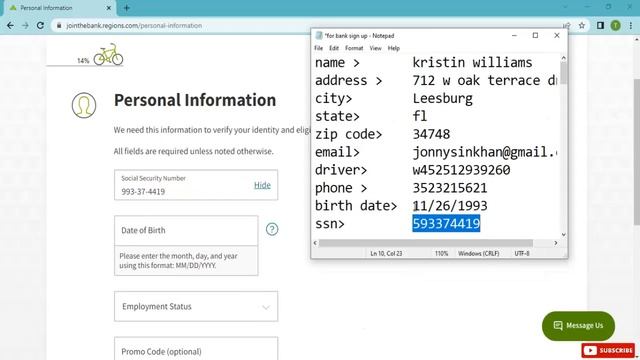Screen dimensions: 640x360
Task: Open Notepad Help menu
Action: point(393,48)
